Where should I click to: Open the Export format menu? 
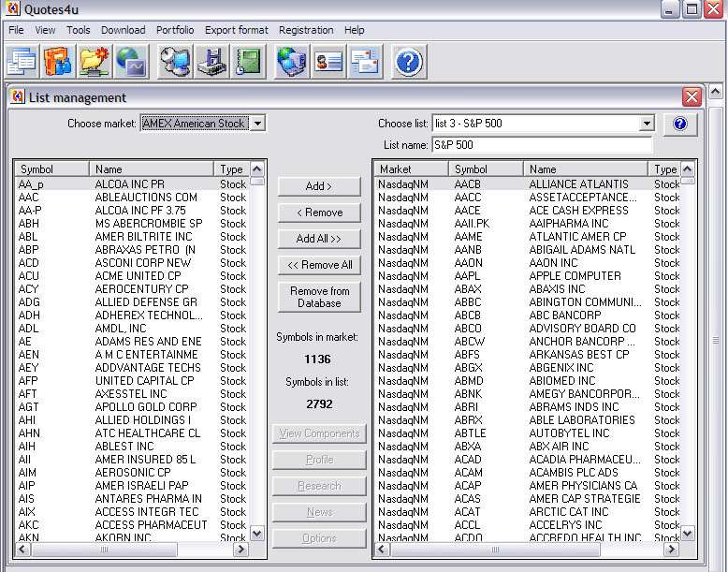coord(236,30)
